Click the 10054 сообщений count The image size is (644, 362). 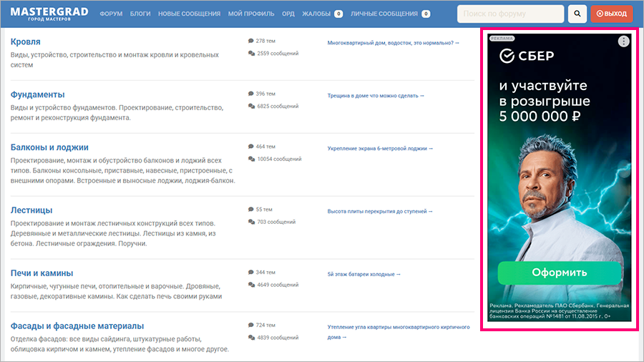[x=279, y=159]
